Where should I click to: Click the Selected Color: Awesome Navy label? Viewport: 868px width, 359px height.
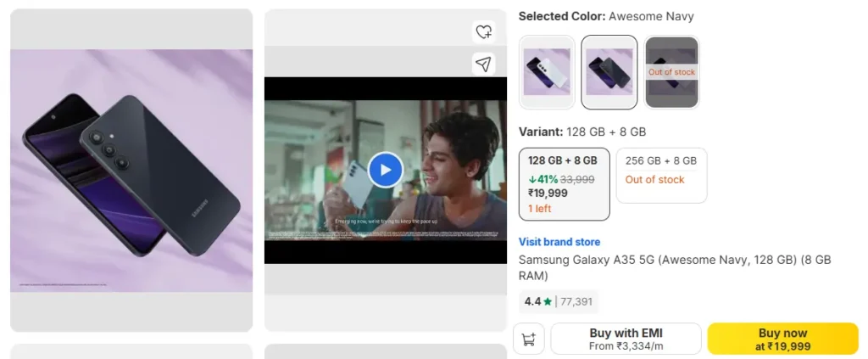[x=606, y=17]
